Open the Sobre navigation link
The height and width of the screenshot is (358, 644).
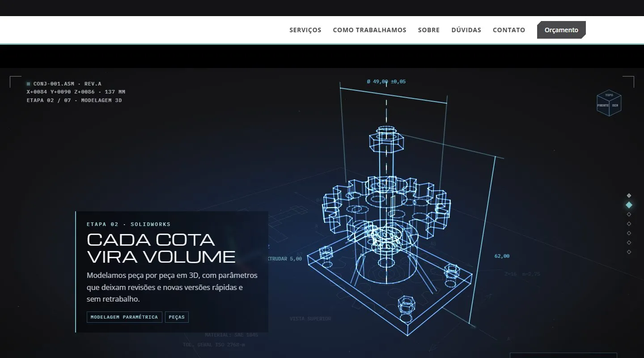coord(428,30)
